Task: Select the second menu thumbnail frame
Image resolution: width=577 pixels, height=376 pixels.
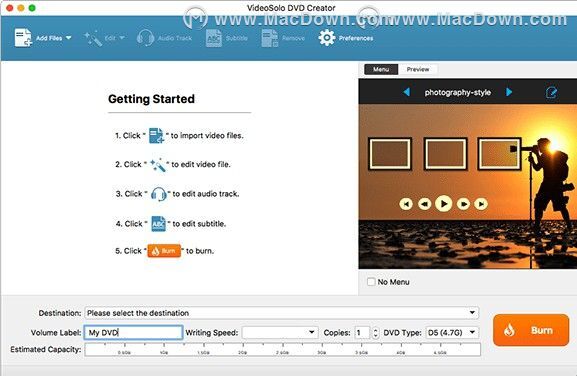Action: [445, 153]
